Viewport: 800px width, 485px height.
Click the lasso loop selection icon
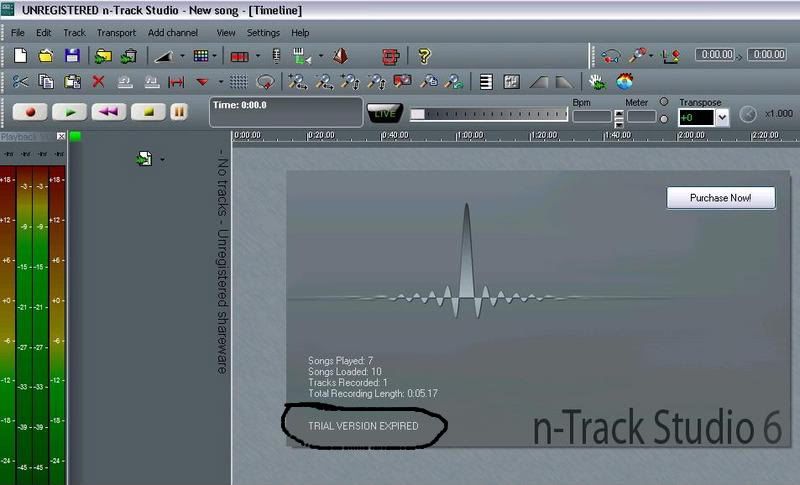(x=265, y=82)
